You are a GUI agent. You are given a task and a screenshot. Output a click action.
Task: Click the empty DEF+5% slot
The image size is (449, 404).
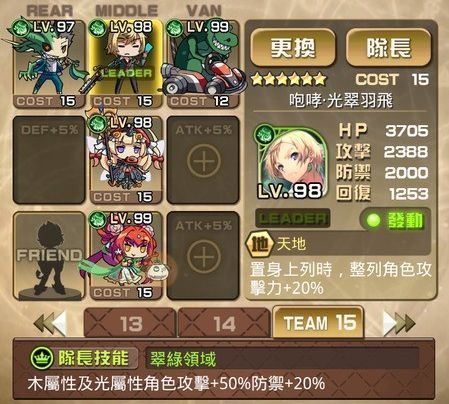[x=49, y=159]
